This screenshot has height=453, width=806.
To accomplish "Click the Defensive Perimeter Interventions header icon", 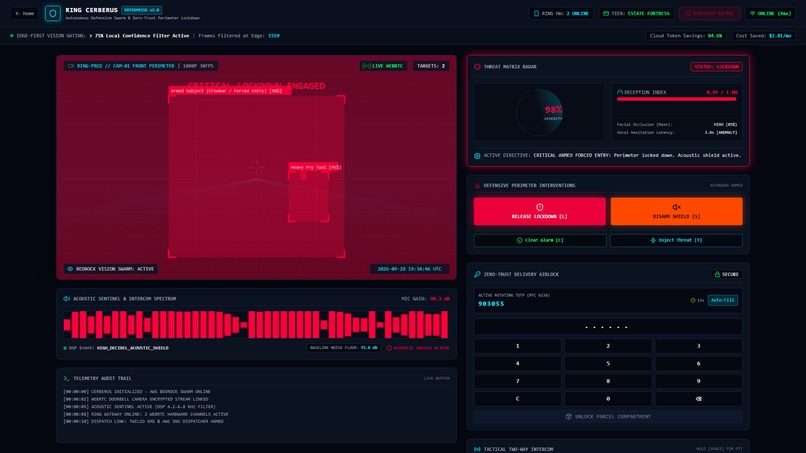I will [x=477, y=186].
